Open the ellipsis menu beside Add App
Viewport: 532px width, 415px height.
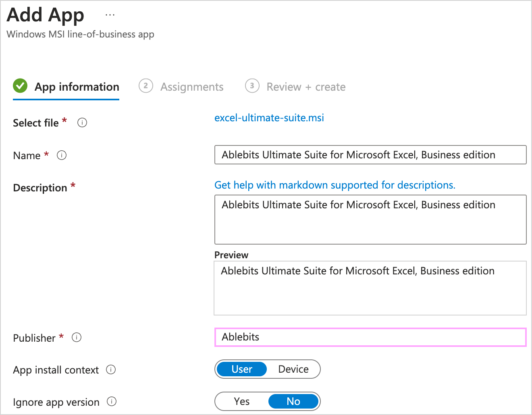[110, 15]
